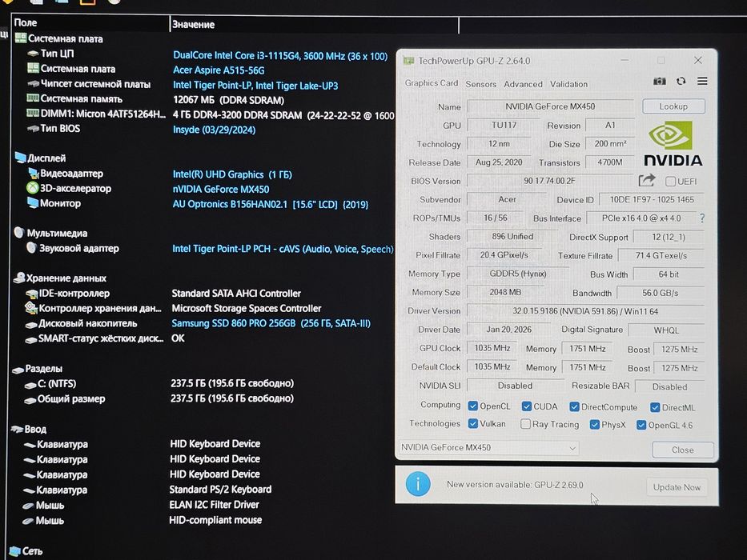Screen dimensions: 747x560
Task: Open the Insyde (03/29/2024) BIOS link
Action: tap(214, 130)
